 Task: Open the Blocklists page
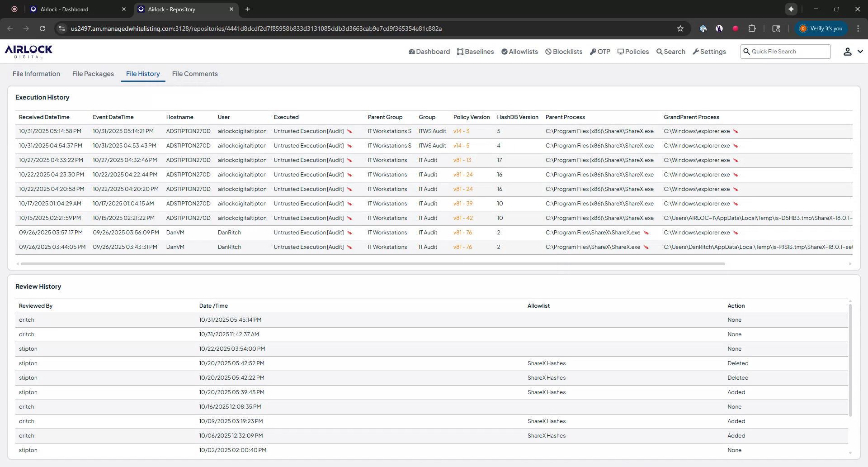(563, 51)
